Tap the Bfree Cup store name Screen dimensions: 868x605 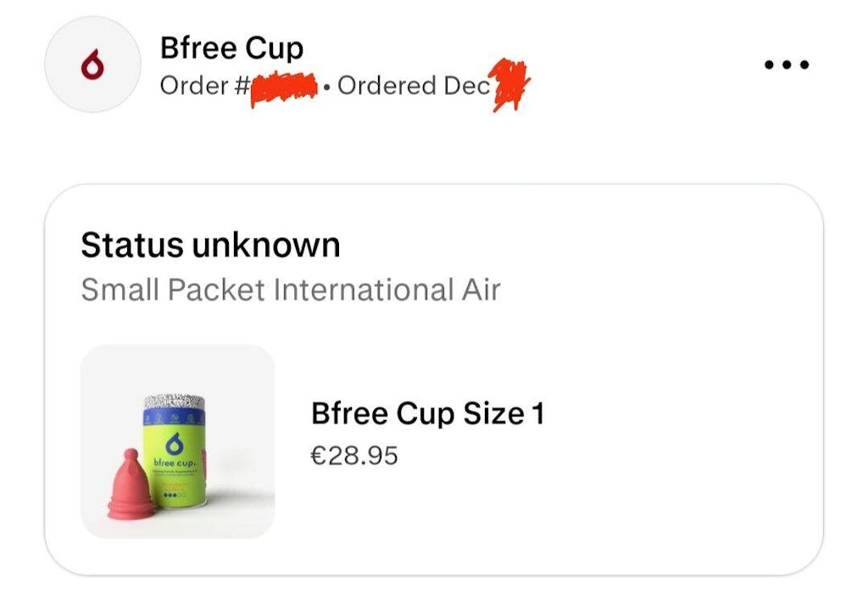[x=231, y=48]
